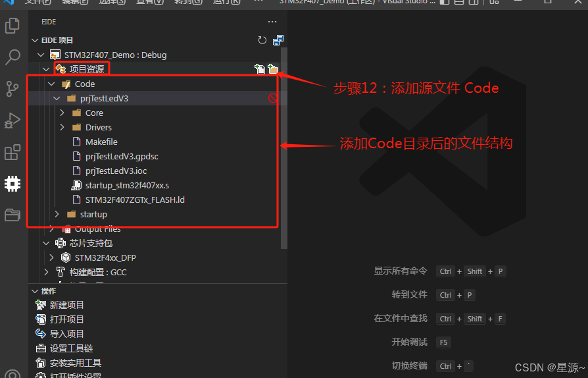
Task: Open the Extensions view
Action: (x=12, y=152)
